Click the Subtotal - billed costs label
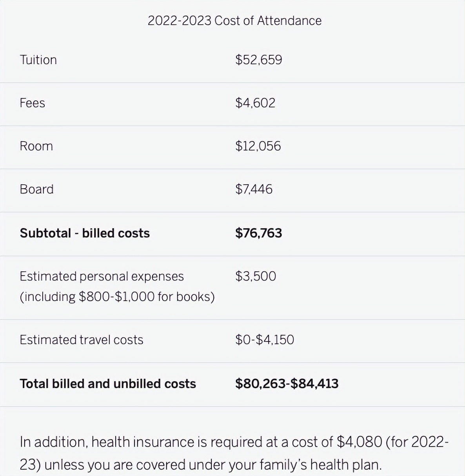 coord(85,233)
